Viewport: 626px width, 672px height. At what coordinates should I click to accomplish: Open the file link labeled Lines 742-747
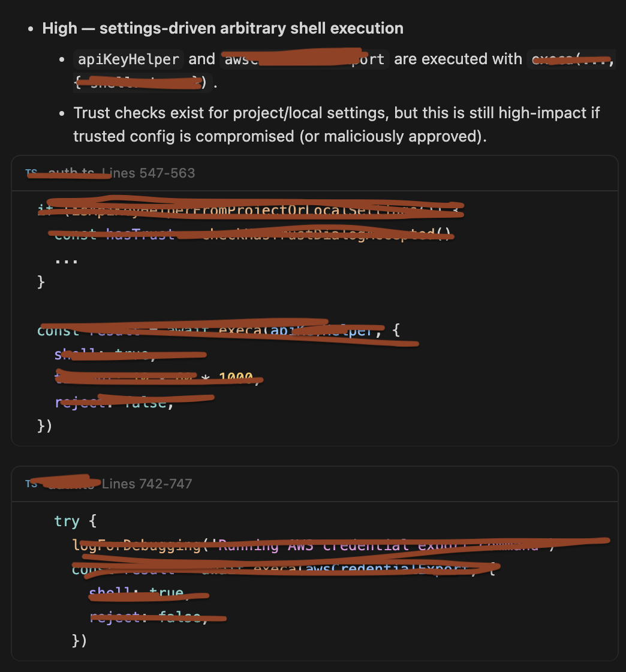tap(147, 484)
